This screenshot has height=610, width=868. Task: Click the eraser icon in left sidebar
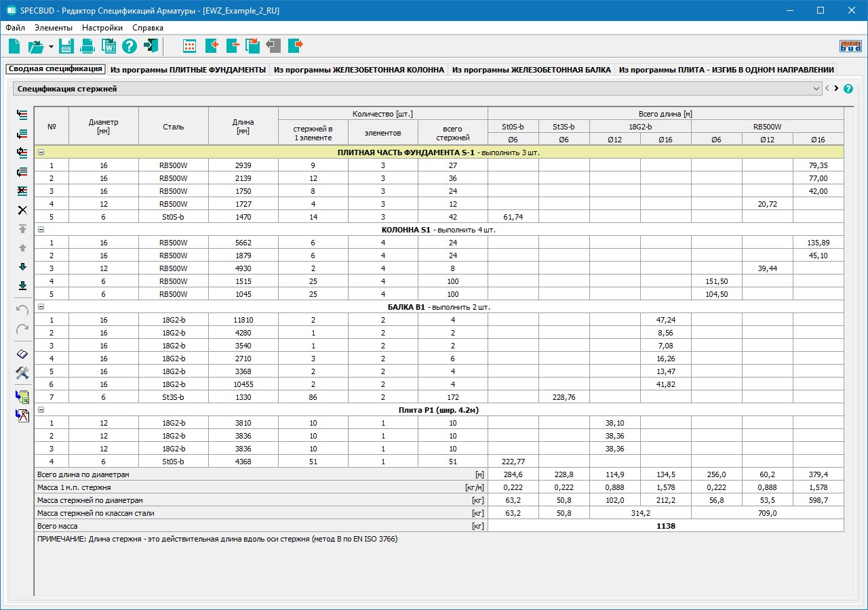tap(22, 354)
